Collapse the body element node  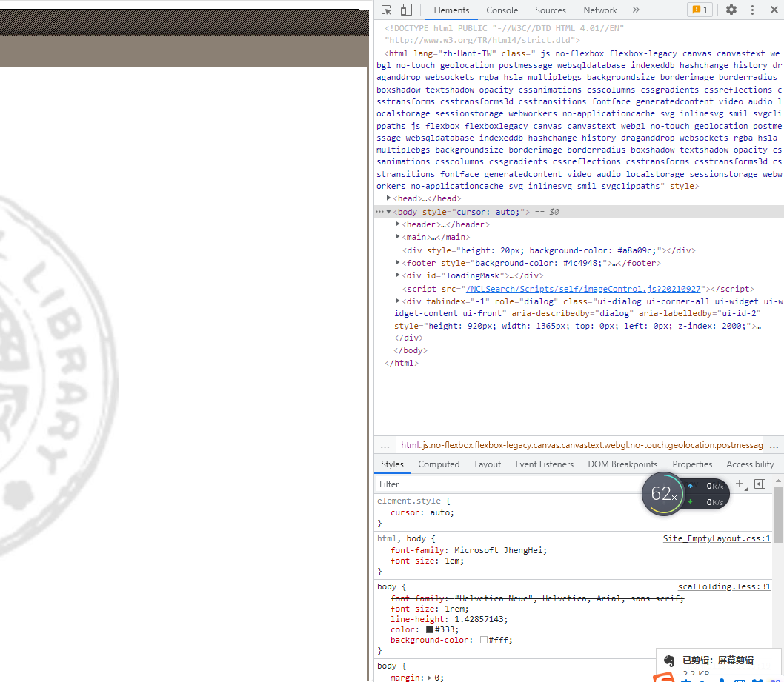(x=389, y=212)
